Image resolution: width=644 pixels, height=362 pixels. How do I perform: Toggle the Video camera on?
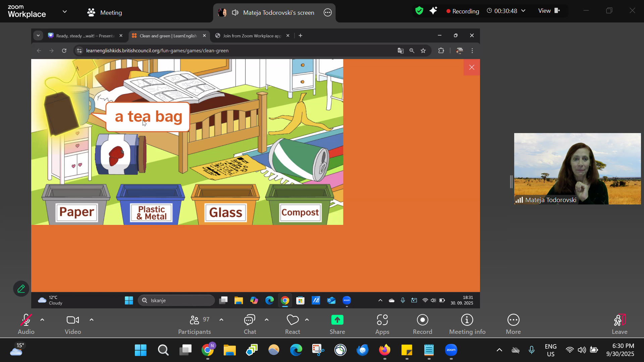pos(73,324)
